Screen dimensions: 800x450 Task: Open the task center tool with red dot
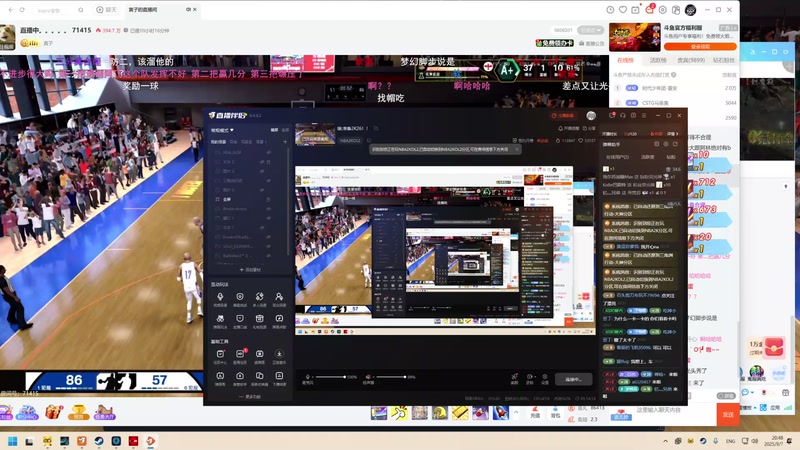coord(220,356)
